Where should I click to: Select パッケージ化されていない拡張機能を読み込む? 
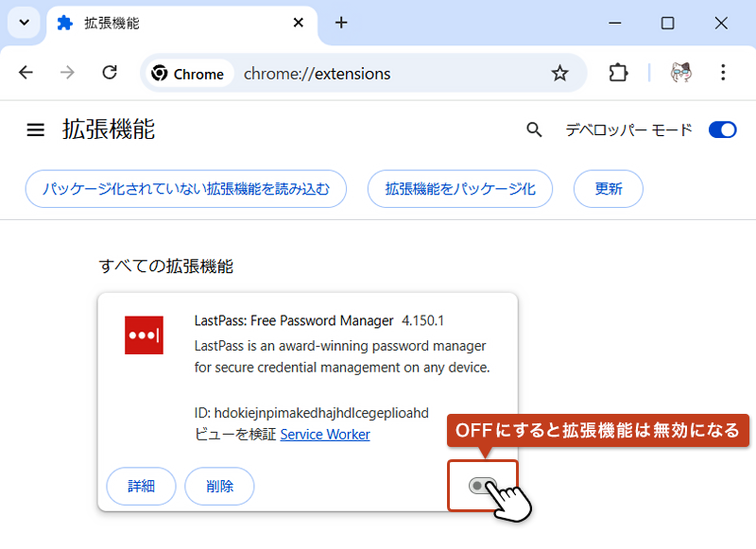(185, 189)
